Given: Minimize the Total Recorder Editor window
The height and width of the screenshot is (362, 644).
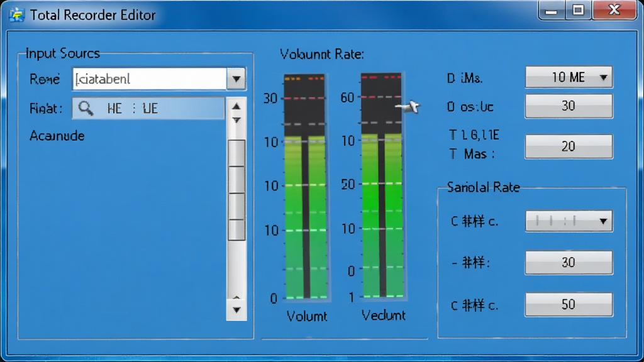Looking at the screenshot, I should click(x=551, y=10).
